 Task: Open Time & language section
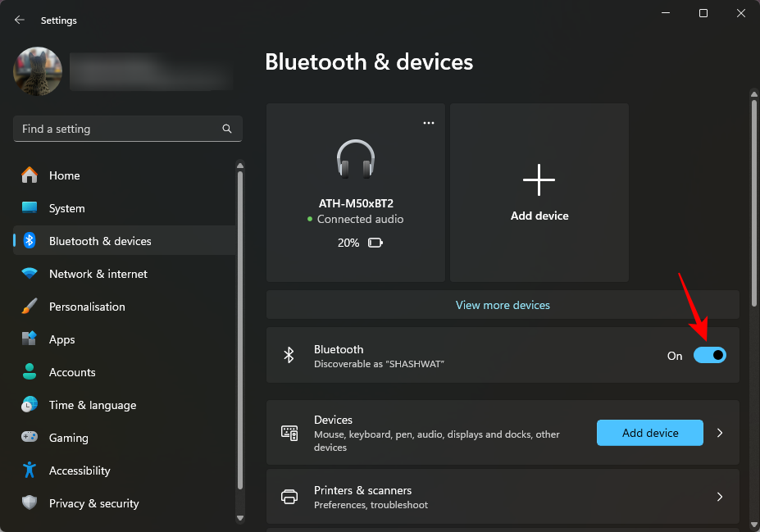tap(92, 405)
